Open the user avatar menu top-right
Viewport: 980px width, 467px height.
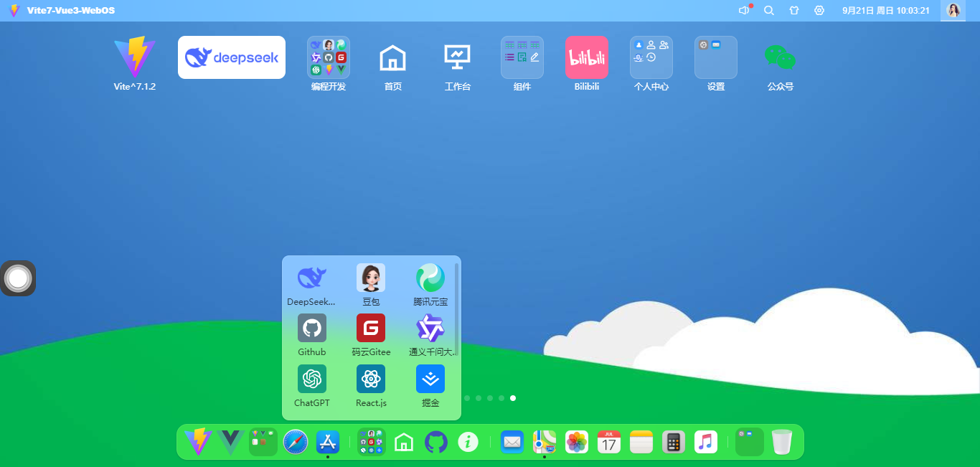[953, 11]
